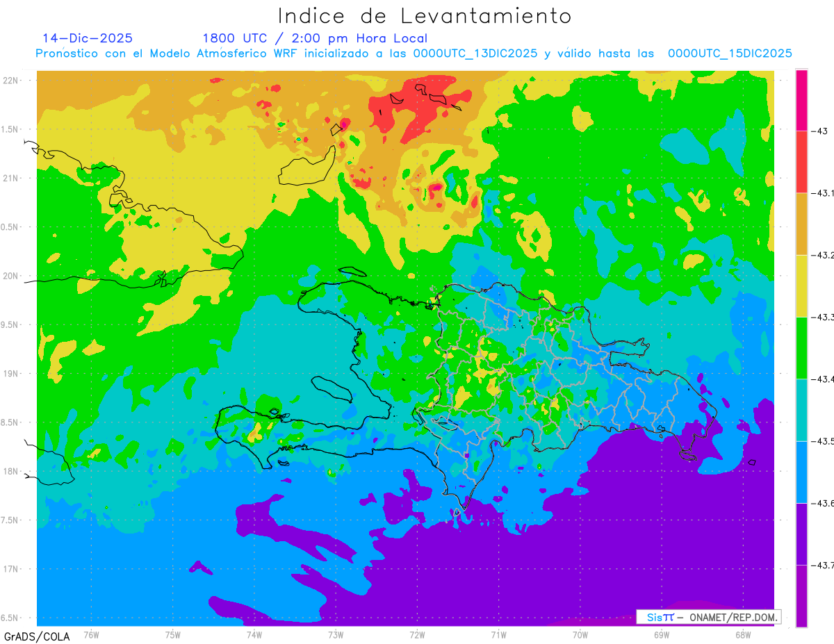Viewport: 834px width, 644px height.
Task: Click the '-43.3' colorbar value
Action: [822, 317]
